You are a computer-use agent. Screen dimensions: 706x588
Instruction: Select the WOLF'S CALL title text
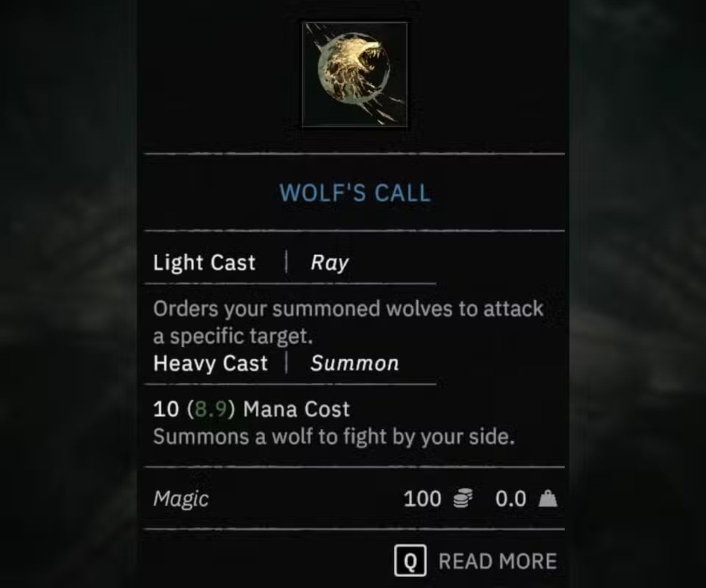pyautogui.click(x=355, y=193)
